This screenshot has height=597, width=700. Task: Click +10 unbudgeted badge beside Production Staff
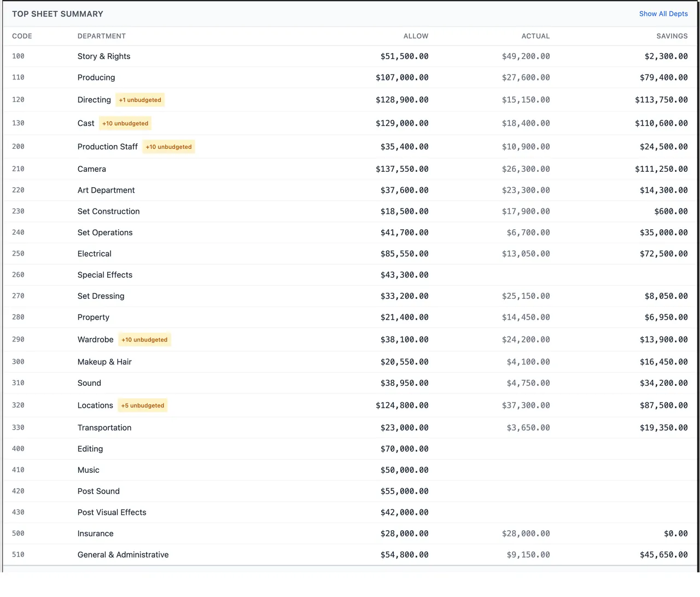click(168, 147)
